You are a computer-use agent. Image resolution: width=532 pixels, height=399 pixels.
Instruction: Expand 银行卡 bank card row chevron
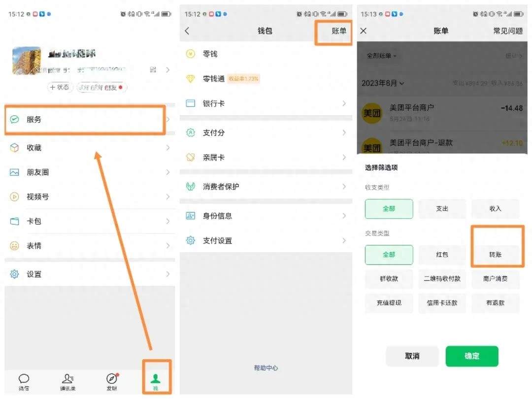tap(344, 103)
